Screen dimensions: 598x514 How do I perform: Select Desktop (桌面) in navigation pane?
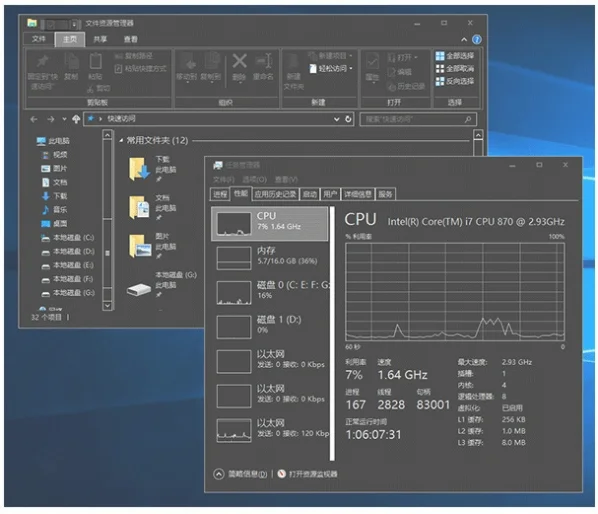click(x=55, y=223)
